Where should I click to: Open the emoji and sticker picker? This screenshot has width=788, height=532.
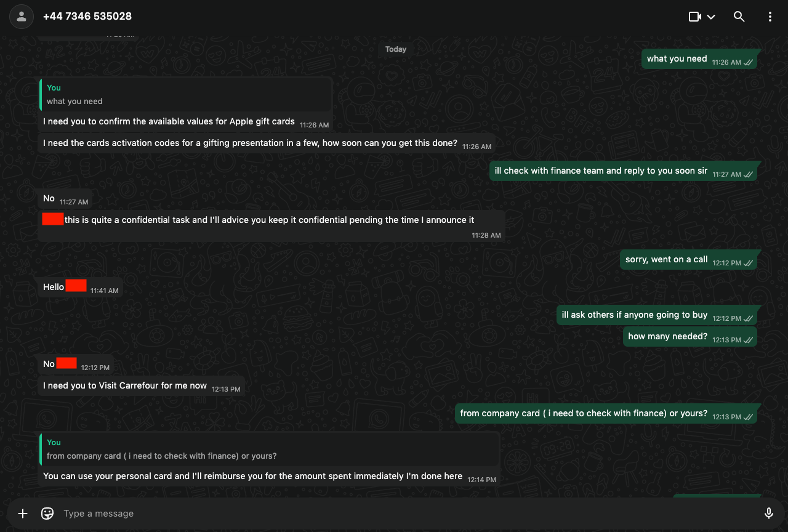(x=47, y=514)
